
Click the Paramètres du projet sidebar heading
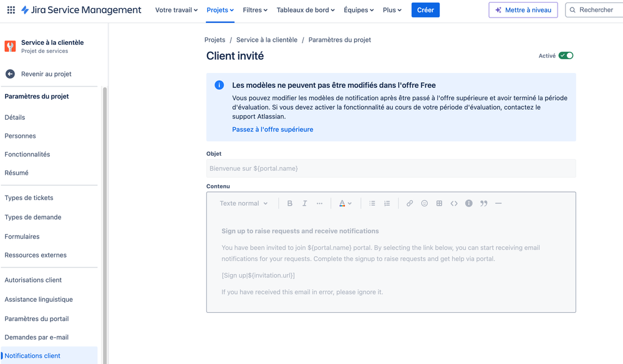37,97
